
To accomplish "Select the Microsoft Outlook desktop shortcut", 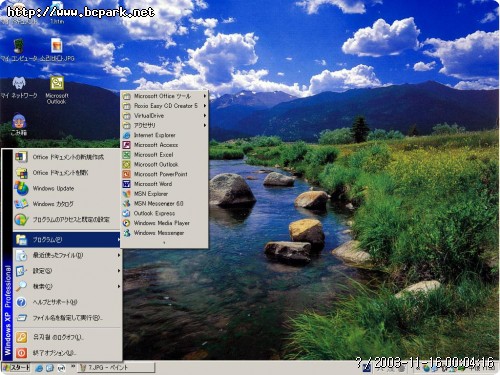I will point(57,90).
